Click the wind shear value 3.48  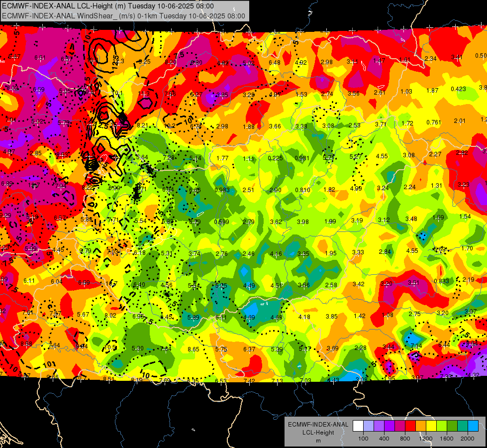coord(411,219)
